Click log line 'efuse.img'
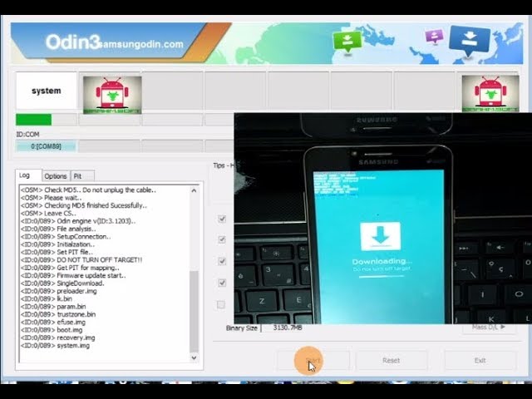 53,323
